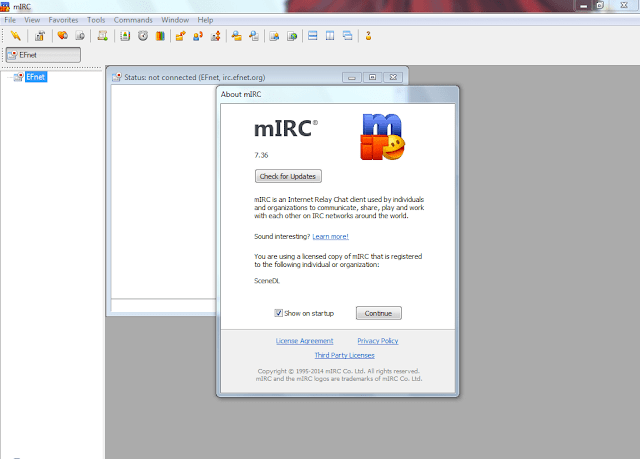The width and height of the screenshot is (640, 459).
Task: Click the Check for Updates button
Action: coord(288,176)
